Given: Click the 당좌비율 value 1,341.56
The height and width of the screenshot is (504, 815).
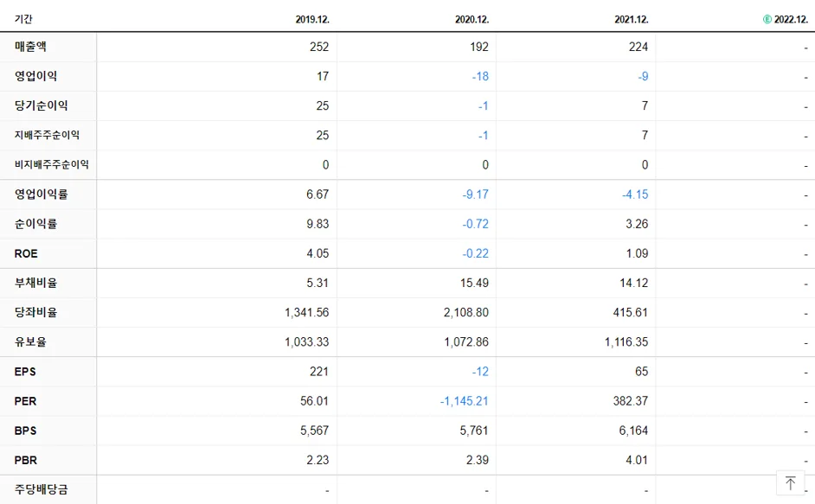Looking at the screenshot, I should coord(306,312).
